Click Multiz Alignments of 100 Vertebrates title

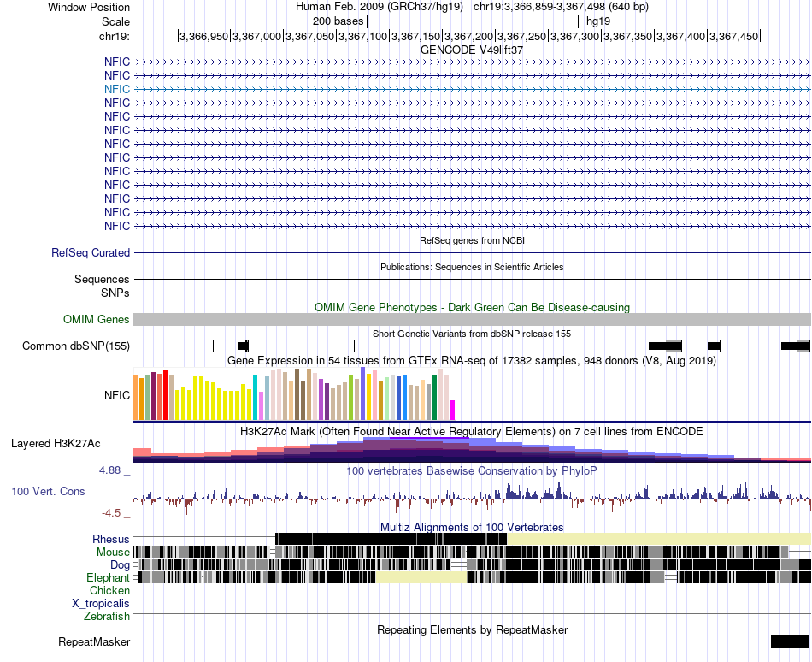472,528
